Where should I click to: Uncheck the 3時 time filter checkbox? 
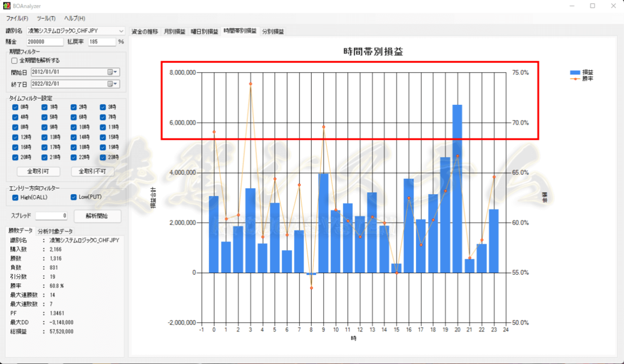[x=103, y=107]
